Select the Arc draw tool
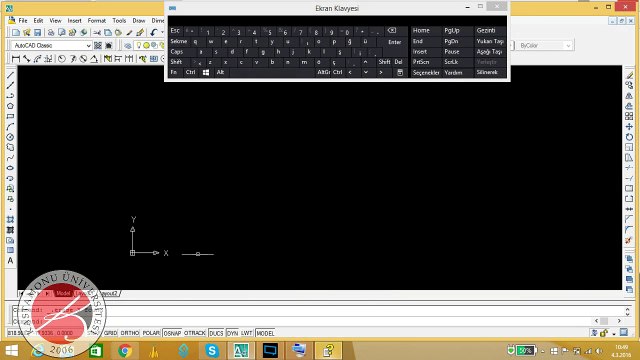The image size is (640, 360). click(10, 127)
